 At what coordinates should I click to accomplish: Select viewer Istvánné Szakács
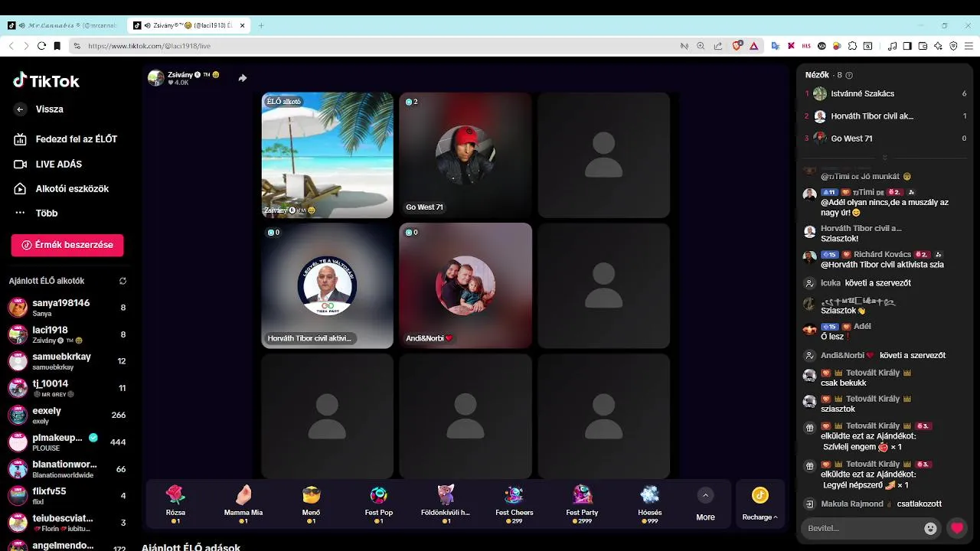click(x=885, y=93)
